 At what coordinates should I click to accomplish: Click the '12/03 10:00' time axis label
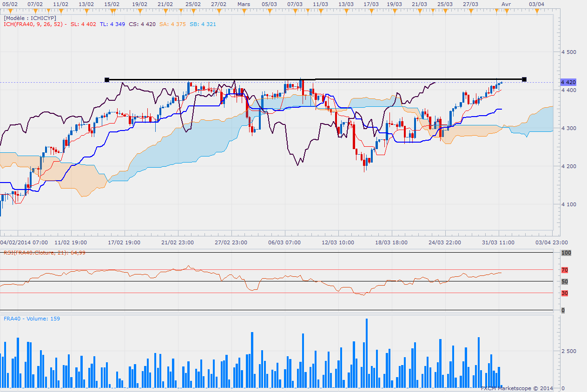point(338,242)
